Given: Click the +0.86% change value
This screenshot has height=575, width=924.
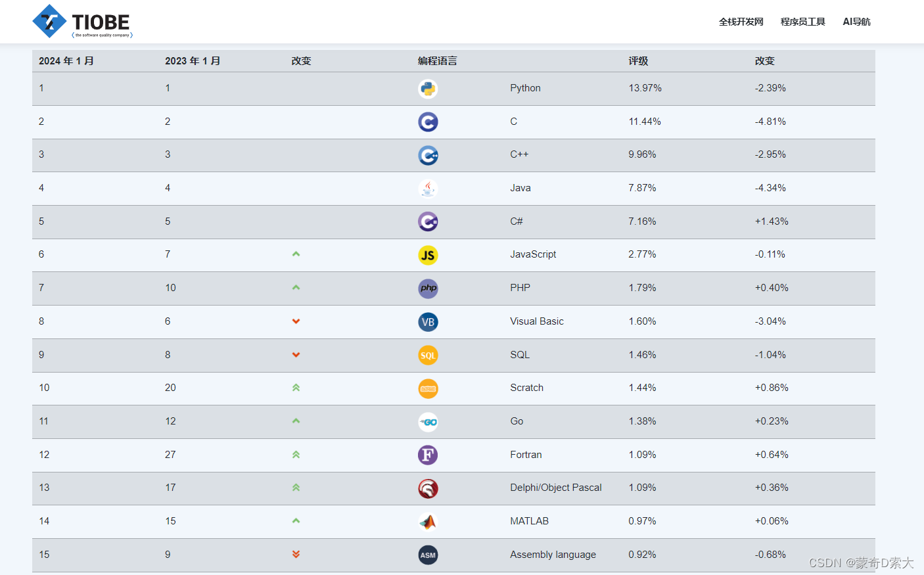Looking at the screenshot, I should (x=772, y=388).
